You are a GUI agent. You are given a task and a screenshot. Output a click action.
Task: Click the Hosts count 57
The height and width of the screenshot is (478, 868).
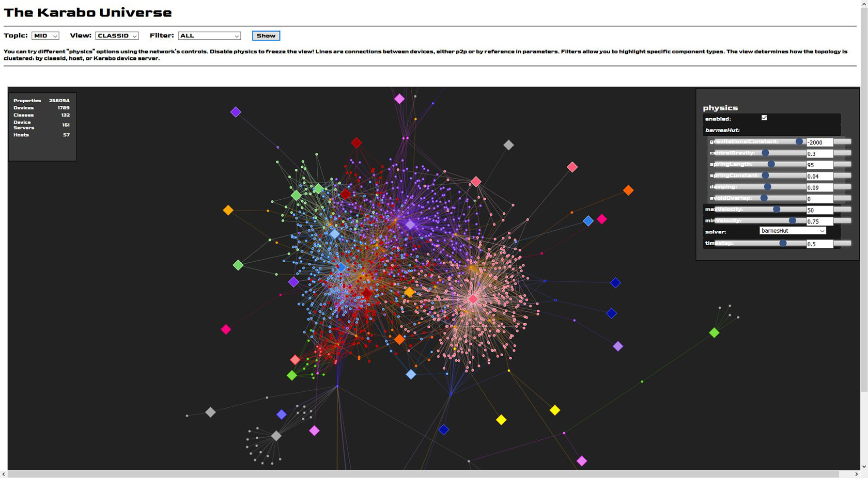[66, 135]
